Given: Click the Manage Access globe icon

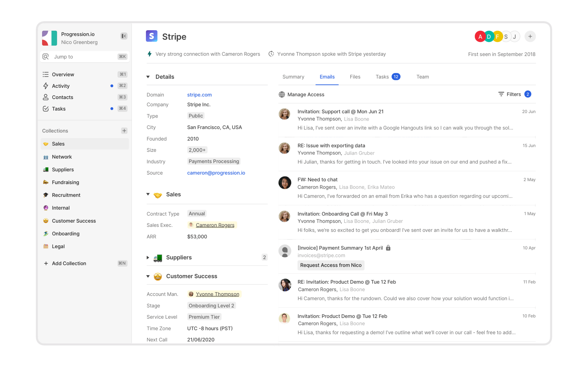Looking at the screenshot, I should click(282, 95).
